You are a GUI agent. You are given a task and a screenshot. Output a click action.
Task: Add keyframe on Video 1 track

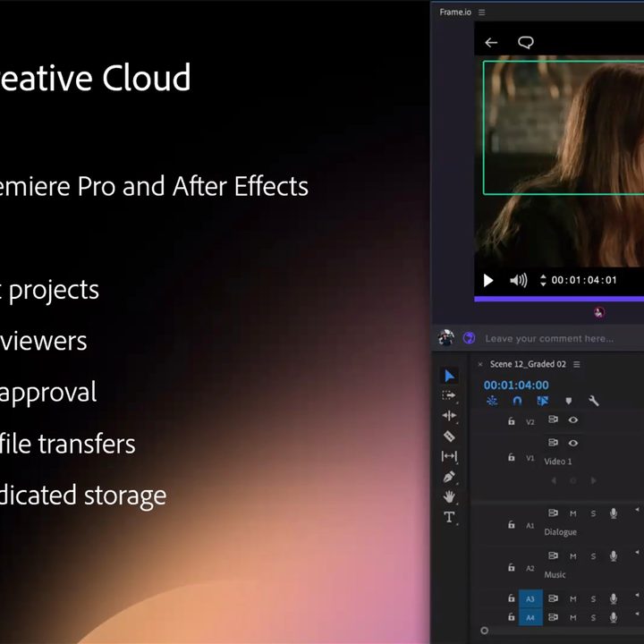click(x=573, y=480)
